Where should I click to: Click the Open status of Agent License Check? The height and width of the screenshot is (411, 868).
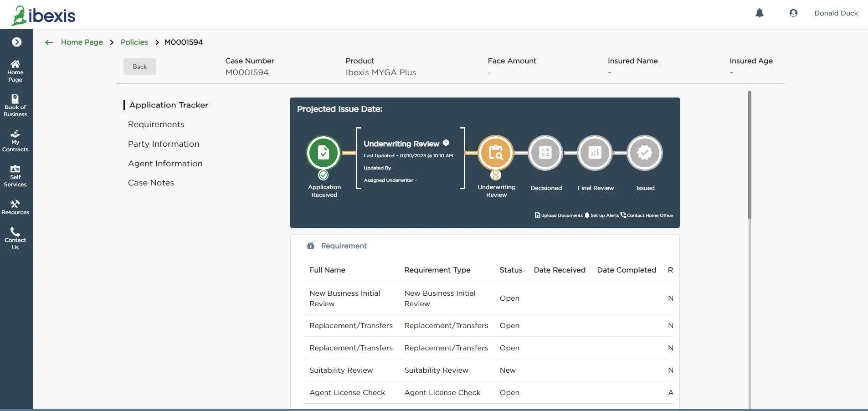(x=509, y=393)
